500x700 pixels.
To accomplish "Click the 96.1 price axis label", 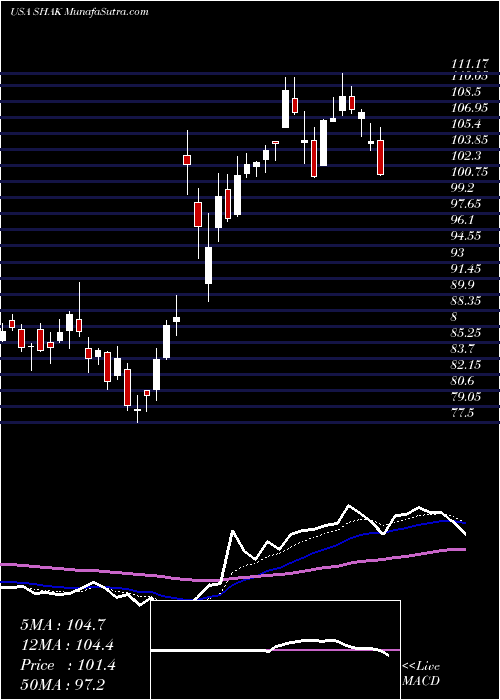I will [462, 220].
